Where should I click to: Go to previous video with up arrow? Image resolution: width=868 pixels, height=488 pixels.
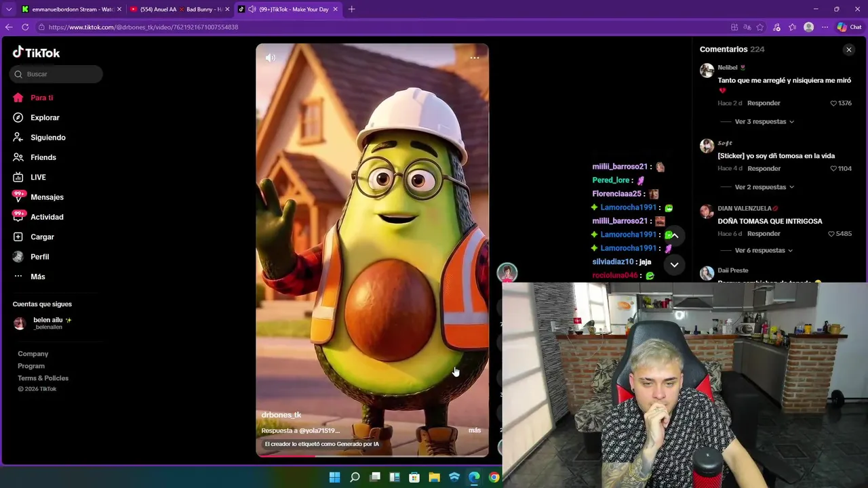pyautogui.click(x=674, y=235)
